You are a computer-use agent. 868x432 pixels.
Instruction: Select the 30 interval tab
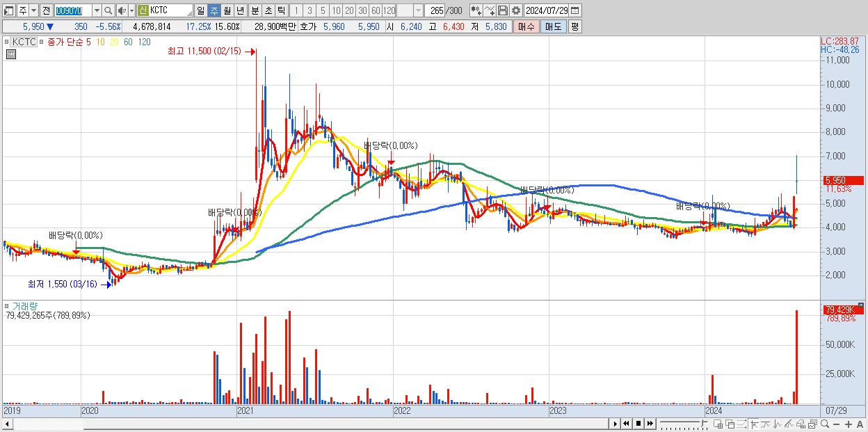[362, 10]
